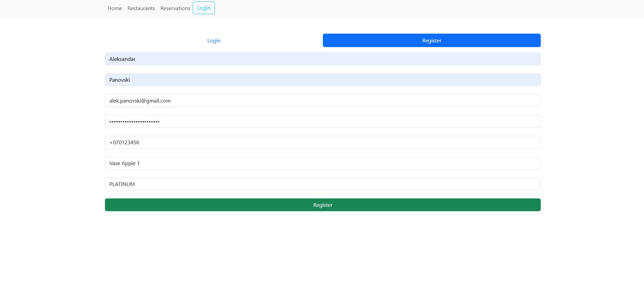Screen dimensions: 644x301
Task: Focus the email field alek.panovski@gmail.com
Action: click(323, 101)
